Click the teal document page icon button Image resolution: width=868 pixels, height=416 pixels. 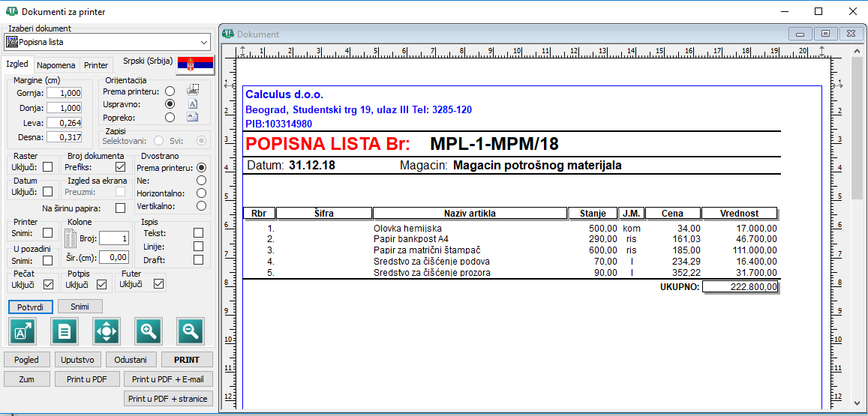[65, 331]
